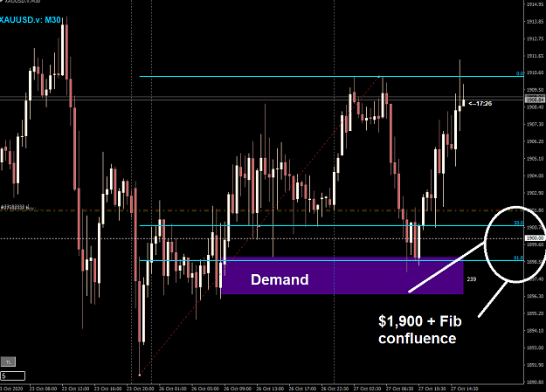Image resolution: width=546 pixels, height=392 pixels.
Task: Click the 27 Oct 10:30 time axis label
Action: pyautogui.click(x=432, y=389)
